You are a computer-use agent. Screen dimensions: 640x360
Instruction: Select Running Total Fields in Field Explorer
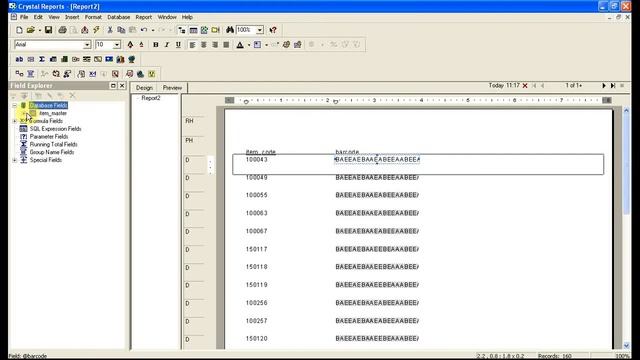point(53,144)
